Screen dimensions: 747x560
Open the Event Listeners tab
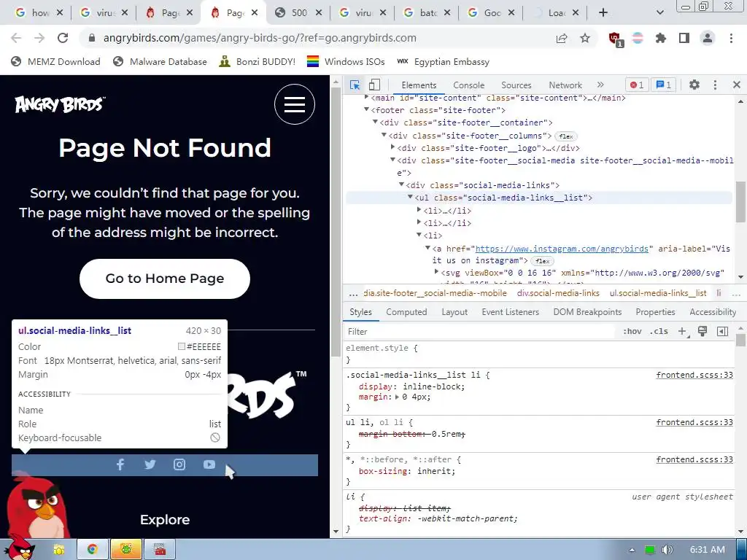click(510, 312)
